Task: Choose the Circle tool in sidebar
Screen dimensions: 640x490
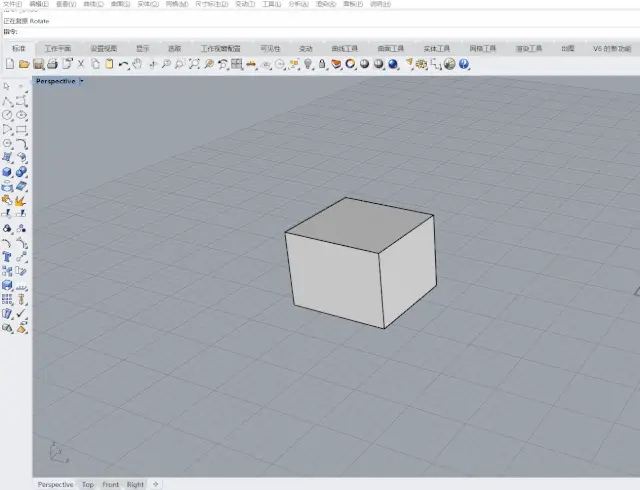Action: (x=7, y=115)
